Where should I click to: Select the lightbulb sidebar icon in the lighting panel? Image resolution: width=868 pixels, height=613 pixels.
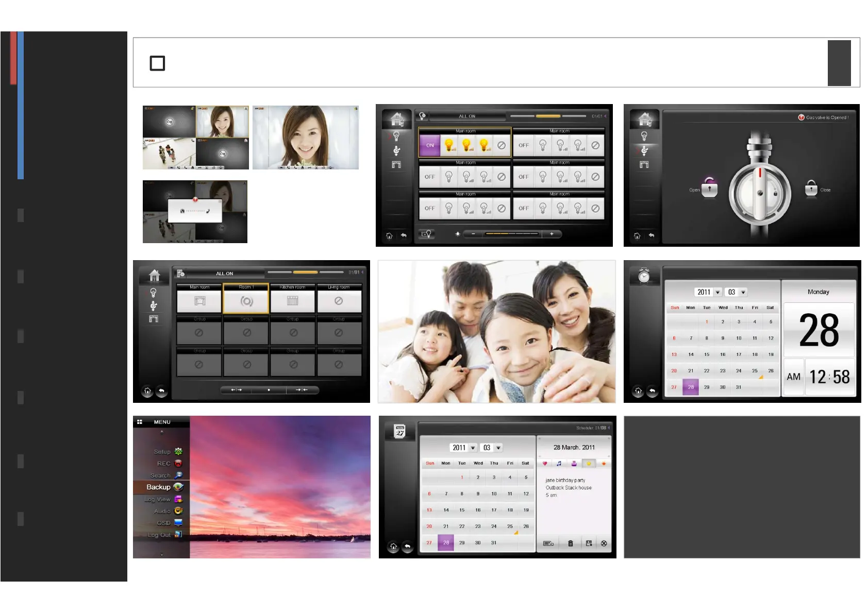[x=396, y=136]
